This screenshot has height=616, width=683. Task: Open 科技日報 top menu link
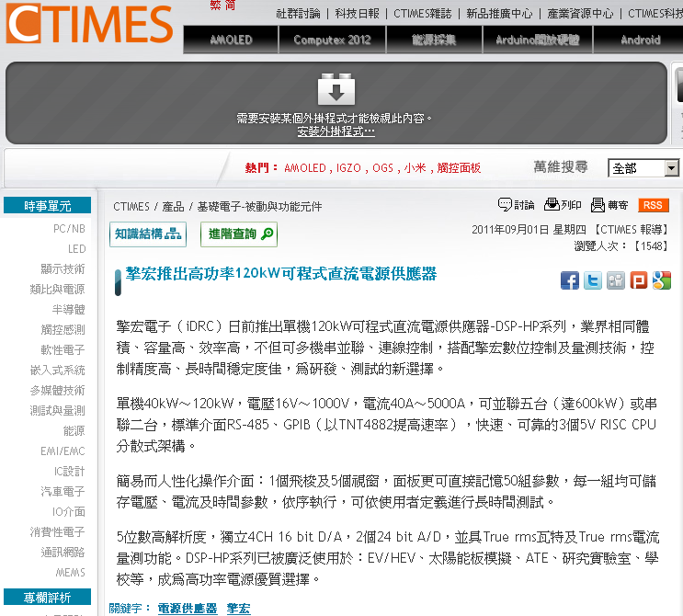click(x=358, y=14)
